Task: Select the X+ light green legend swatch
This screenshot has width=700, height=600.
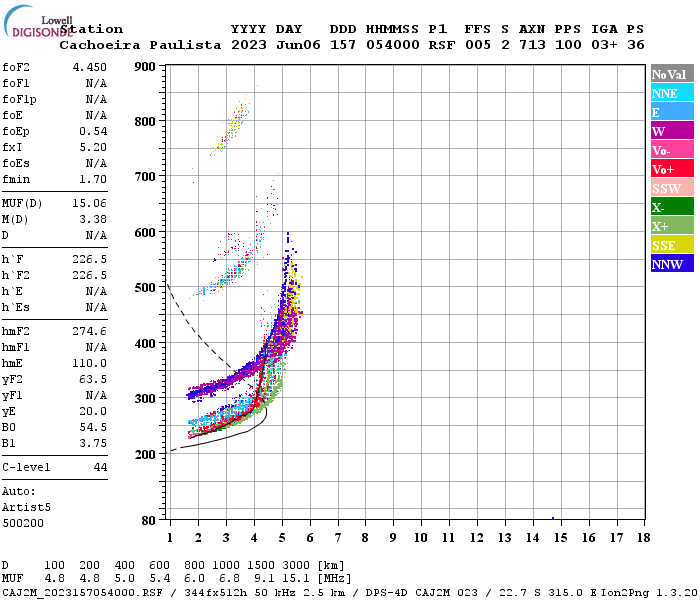Action: point(672,226)
